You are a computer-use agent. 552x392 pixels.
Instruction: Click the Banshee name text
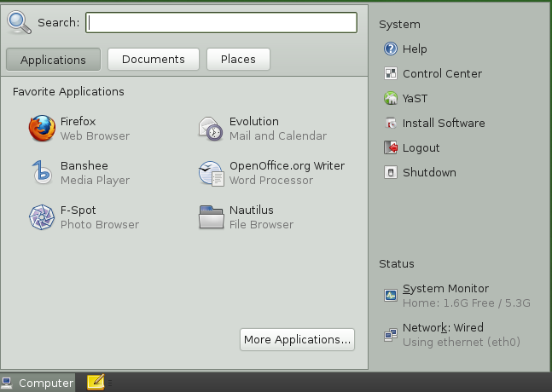(84, 165)
